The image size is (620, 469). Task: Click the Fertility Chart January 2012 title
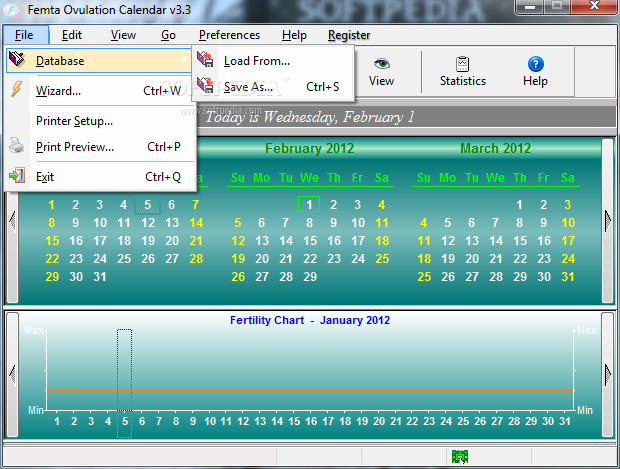coord(310,320)
